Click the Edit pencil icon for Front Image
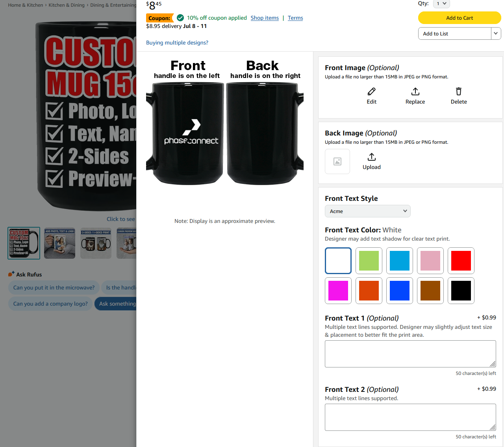Screen dimensions: 504x447 371,92
